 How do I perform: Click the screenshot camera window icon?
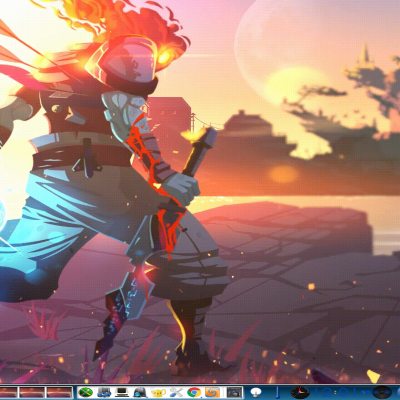234,392
